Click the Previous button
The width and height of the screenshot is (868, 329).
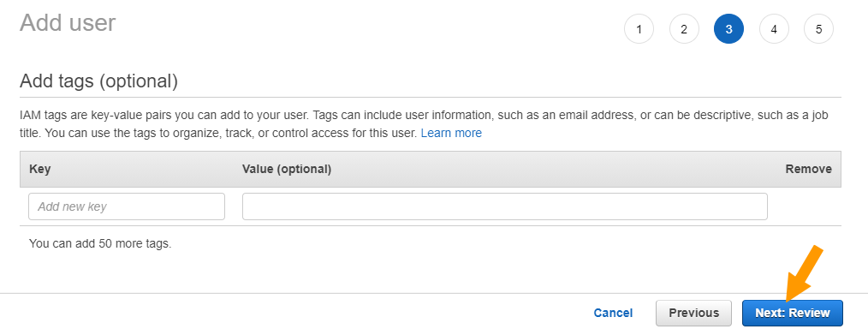(693, 313)
